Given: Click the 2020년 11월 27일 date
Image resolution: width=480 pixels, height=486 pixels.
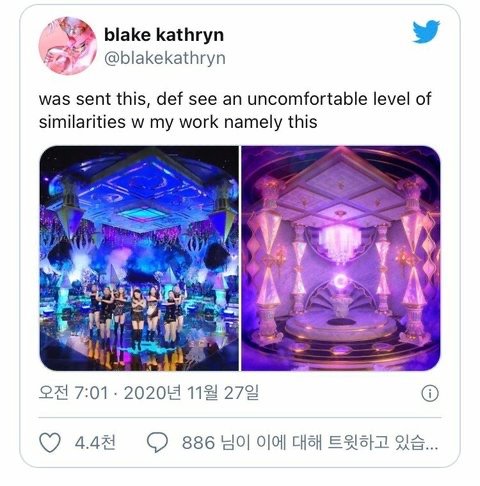Looking at the screenshot, I should pos(191,393).
